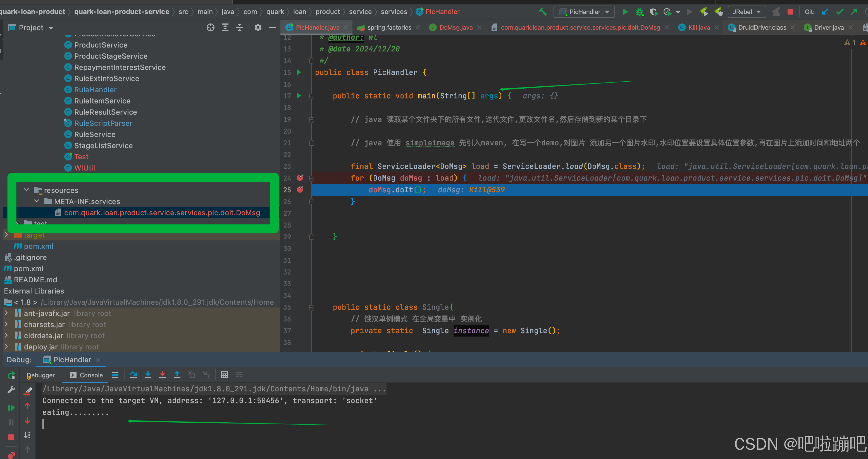Toggle scroll to end console icon
This screenshot has height=459, width=868.
tap(28, 435)
